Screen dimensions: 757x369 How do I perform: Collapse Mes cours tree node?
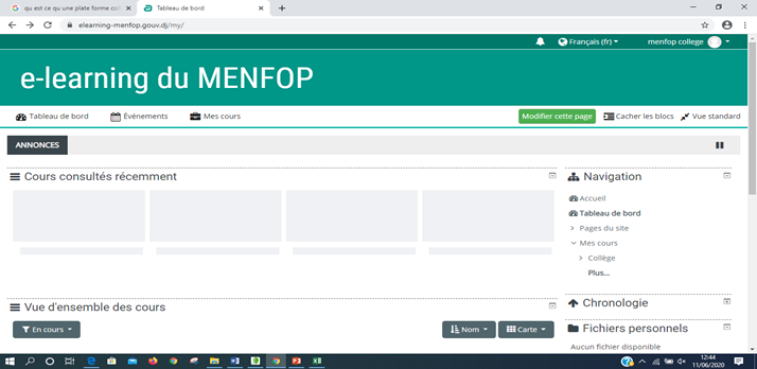573,243
